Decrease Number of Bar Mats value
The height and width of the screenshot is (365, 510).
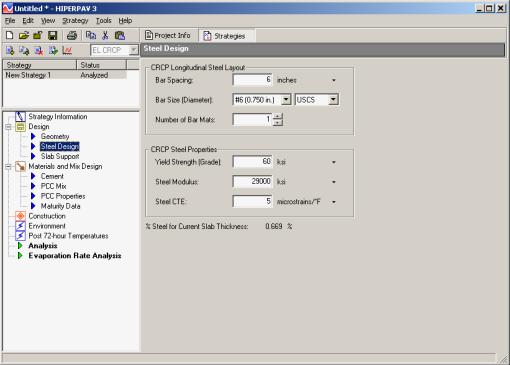click(x=278, y=123)
